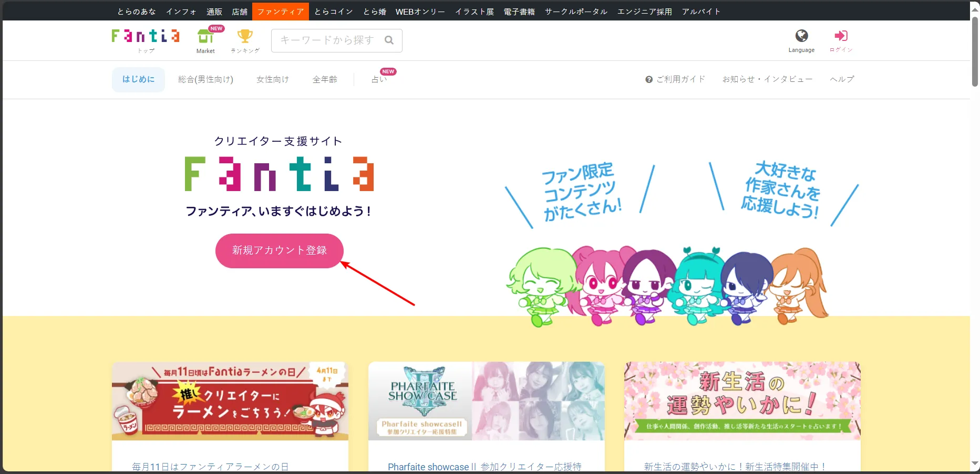Open とらのあな top menu item
This screenshot has width=980, height=474.
[x=137, y=12]
